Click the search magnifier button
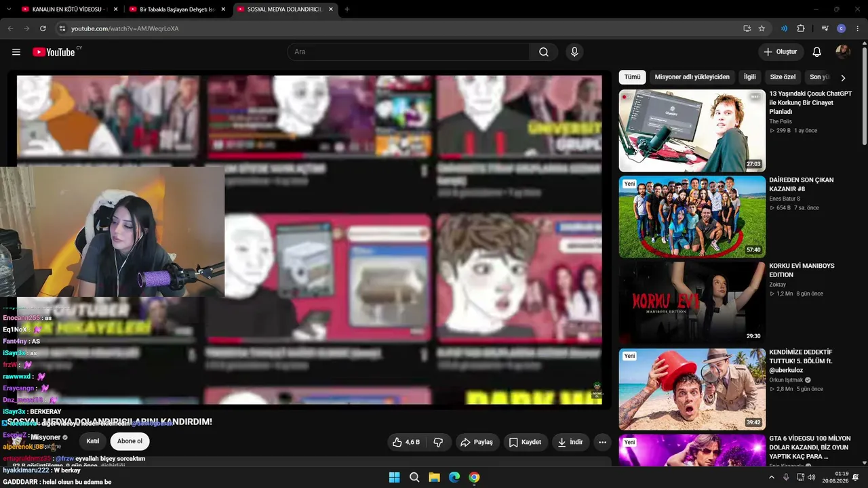868x488 pixels. coord(544,52)
